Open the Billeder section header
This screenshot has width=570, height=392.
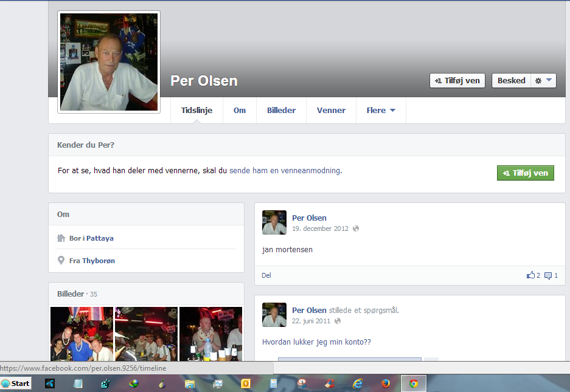[x=71, y=294]
